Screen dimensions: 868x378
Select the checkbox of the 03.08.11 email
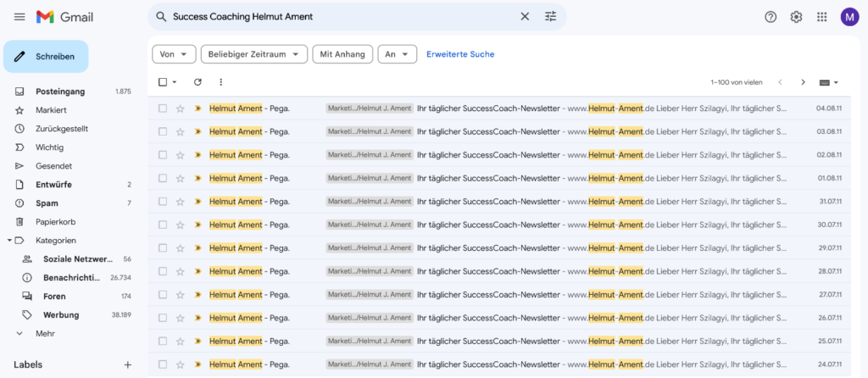click(163, 131)
